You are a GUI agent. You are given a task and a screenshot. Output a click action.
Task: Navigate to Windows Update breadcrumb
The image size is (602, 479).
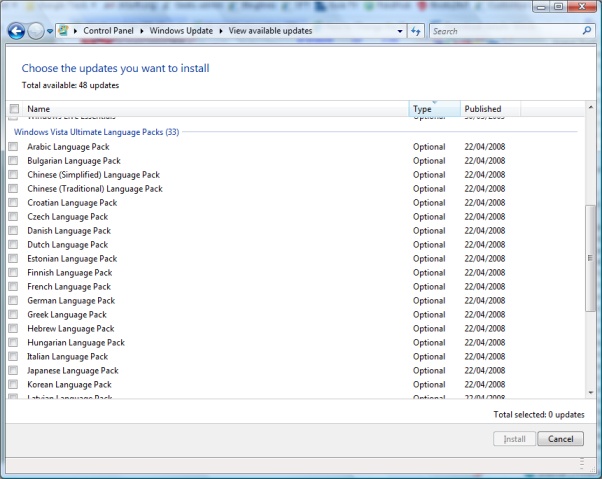coord(181,31)
